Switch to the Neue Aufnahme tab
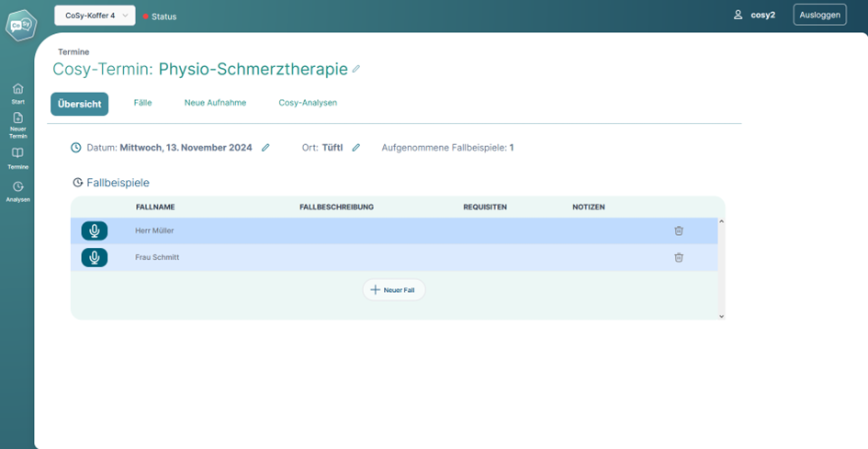Image resolution: width=868 pixels, height=449 pixels. point(215,103)
